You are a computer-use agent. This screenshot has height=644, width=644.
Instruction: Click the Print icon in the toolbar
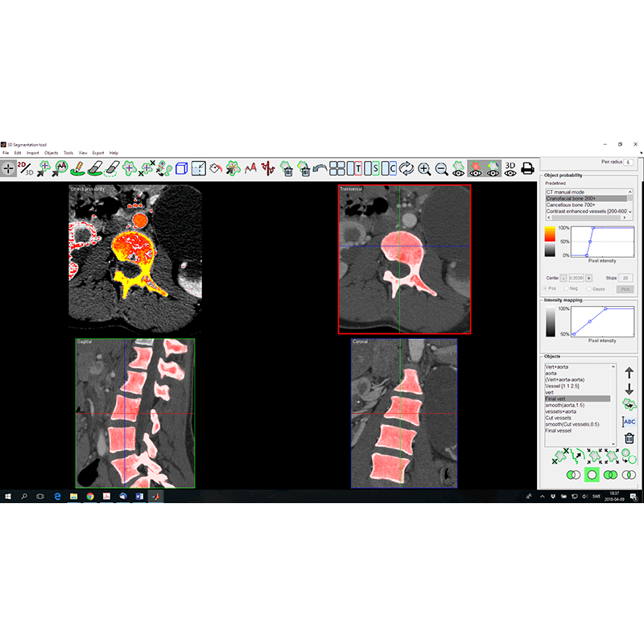[x=528, y=168]
